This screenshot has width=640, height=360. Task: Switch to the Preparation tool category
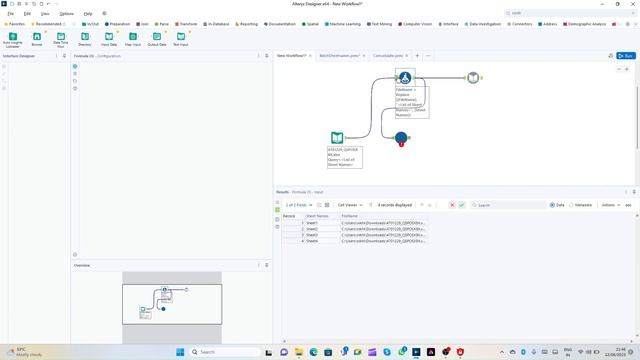pyautogui.click(x=117, y=24)
